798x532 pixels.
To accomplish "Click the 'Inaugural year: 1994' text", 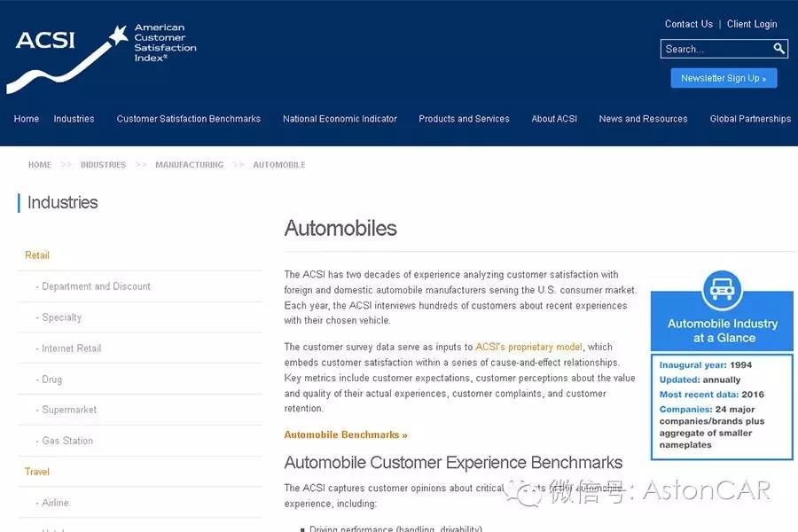I will coord(706,365).
